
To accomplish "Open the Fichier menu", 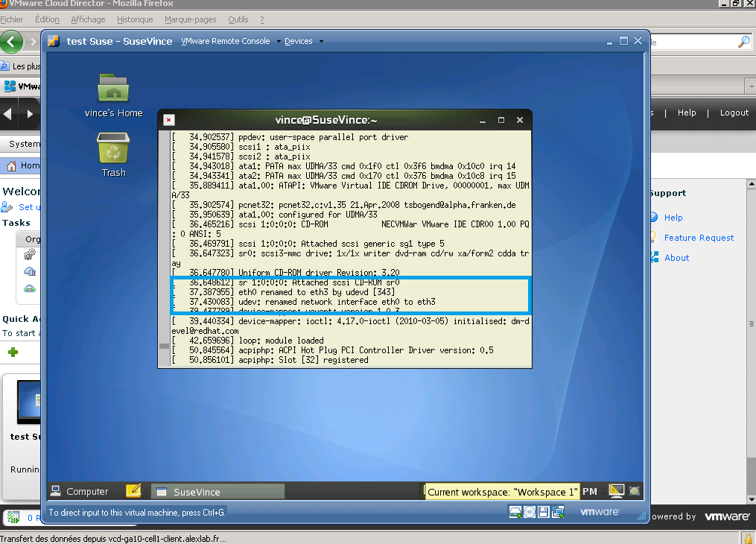I will point(12,19).
